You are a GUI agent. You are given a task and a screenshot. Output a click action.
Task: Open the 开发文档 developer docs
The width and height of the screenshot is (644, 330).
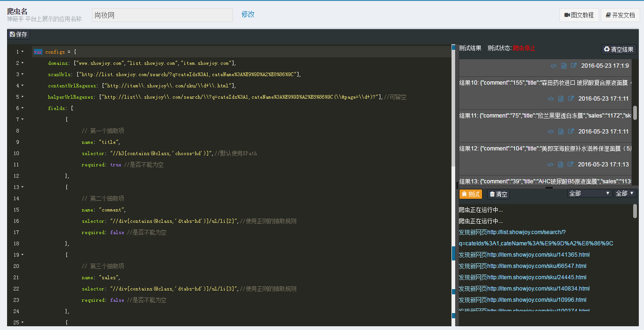point(620,15)
